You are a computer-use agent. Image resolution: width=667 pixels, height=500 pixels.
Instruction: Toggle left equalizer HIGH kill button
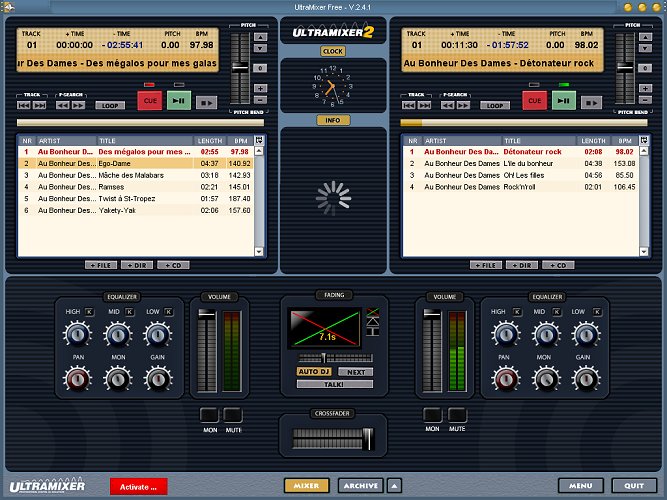[x=89, y=312]
